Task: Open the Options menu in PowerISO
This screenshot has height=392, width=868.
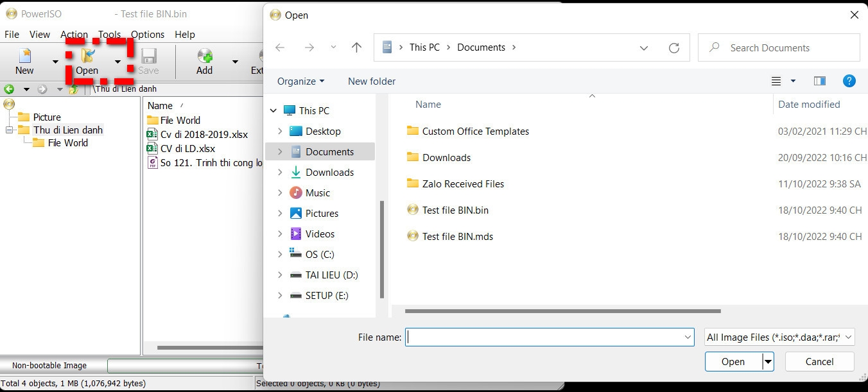Action: (148, 35)
